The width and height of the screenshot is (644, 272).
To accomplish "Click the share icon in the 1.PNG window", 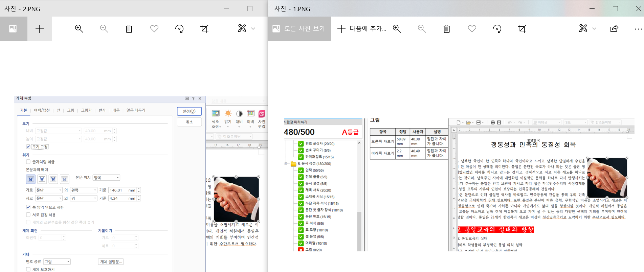I will click(614, 29).
